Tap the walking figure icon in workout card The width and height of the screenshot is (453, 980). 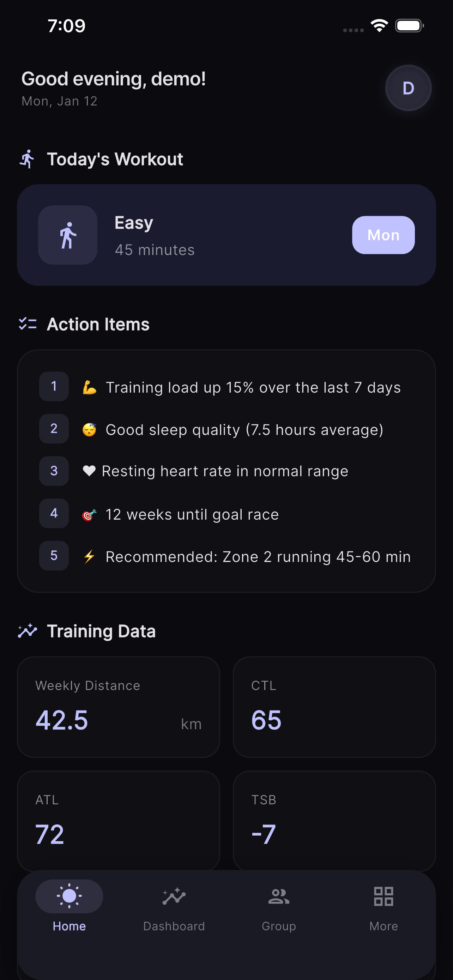(x=67, y=235)
